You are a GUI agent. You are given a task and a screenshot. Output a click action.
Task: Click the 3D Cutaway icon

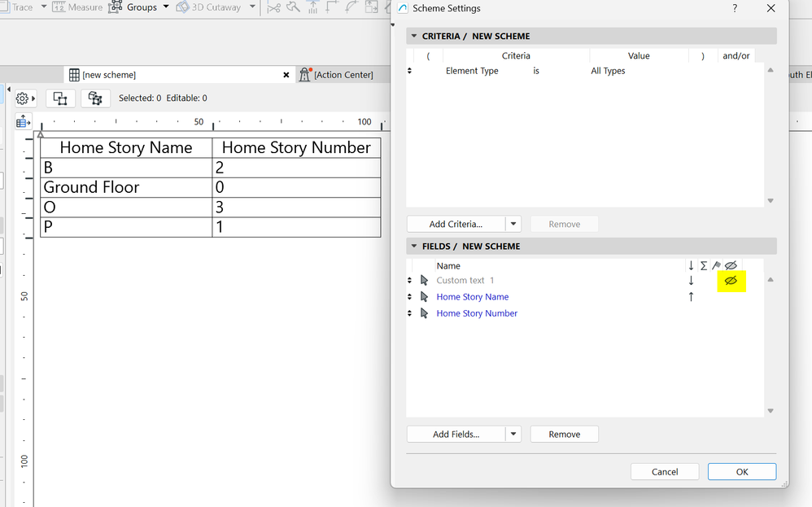(x=182, y=7)
